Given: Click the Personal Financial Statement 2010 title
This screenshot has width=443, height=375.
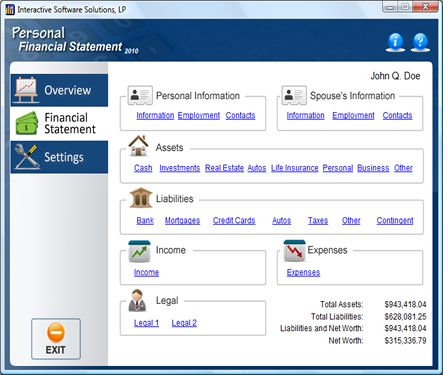Looking at the screenshot, I should [x=75, y=40].
